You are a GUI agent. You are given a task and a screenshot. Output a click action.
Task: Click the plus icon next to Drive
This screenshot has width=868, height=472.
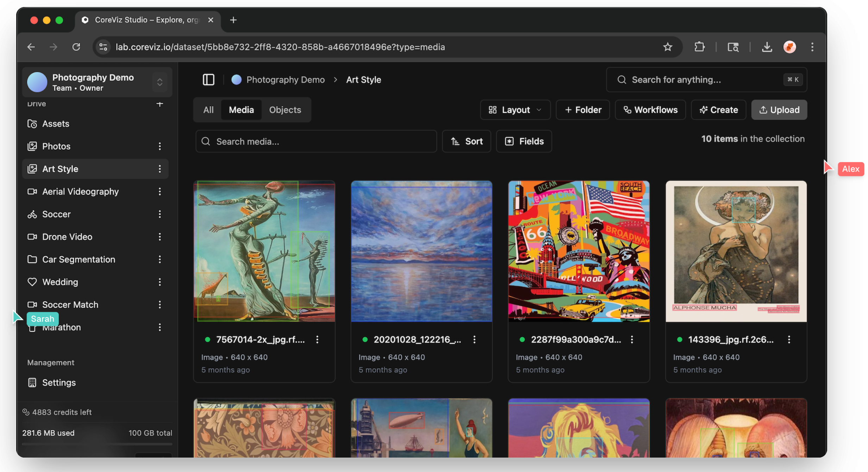coord(159,104)
